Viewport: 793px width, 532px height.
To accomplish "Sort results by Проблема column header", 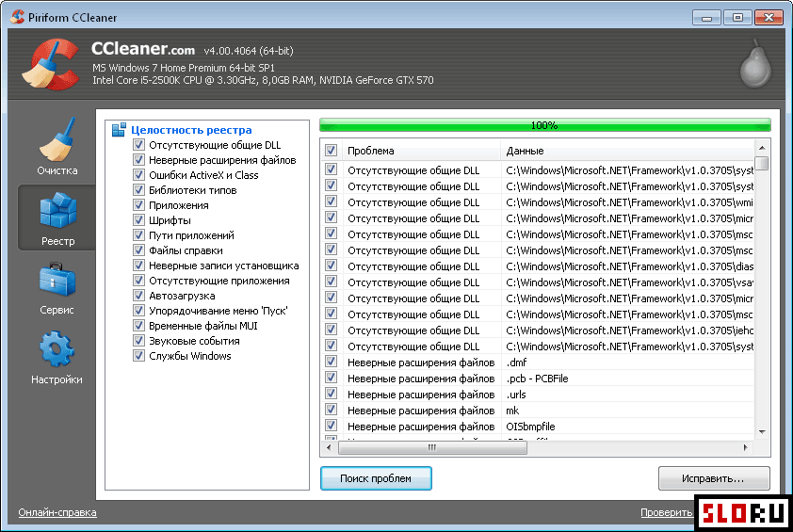I will 421,151.
